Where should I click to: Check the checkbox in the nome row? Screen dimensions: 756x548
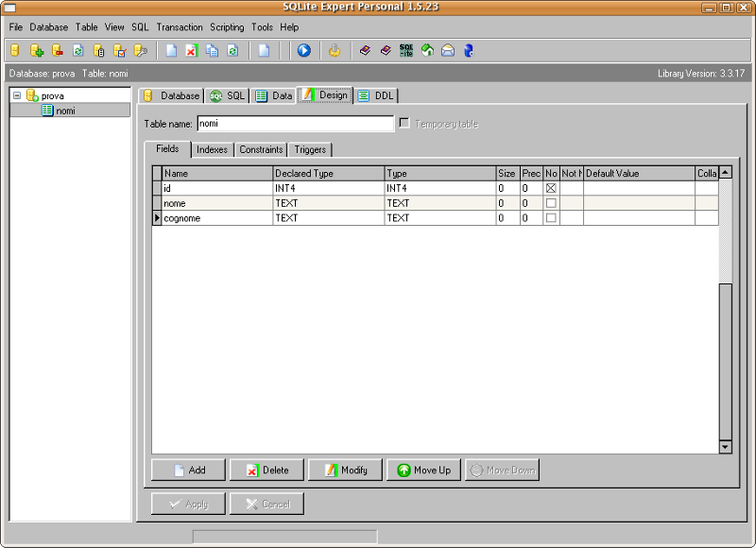pyautogui.click(x=551, y=203)
